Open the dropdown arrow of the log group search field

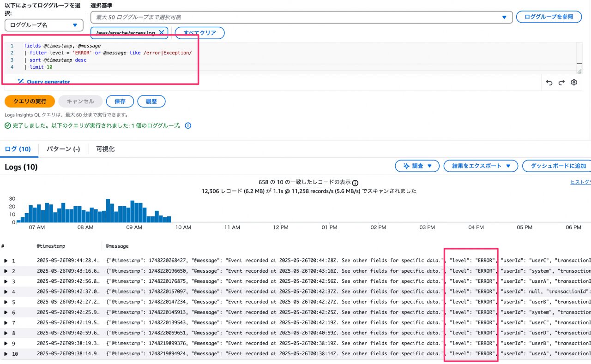[504, 17]
